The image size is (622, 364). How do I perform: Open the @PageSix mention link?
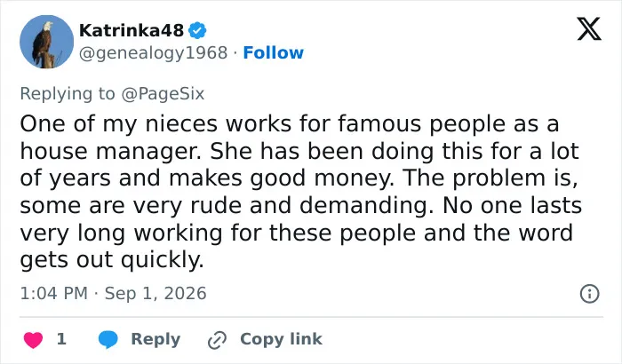point(163,94)
